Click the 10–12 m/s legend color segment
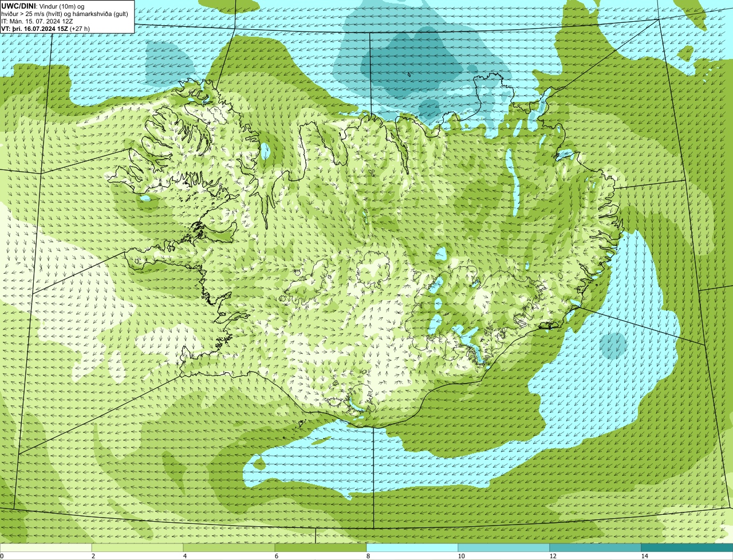The image size is (733, 560). pyautogui.click(x=504, y=547)
